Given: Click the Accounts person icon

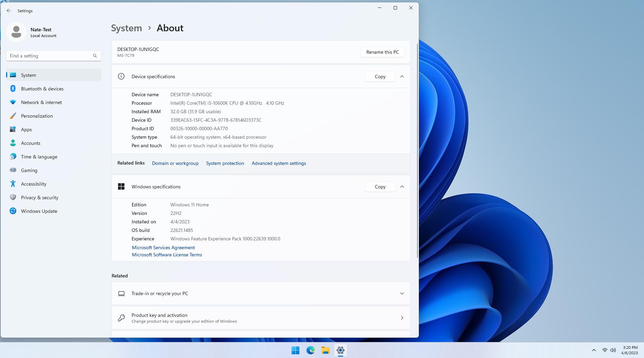Looking at the screenshot, I should (13, 143).
